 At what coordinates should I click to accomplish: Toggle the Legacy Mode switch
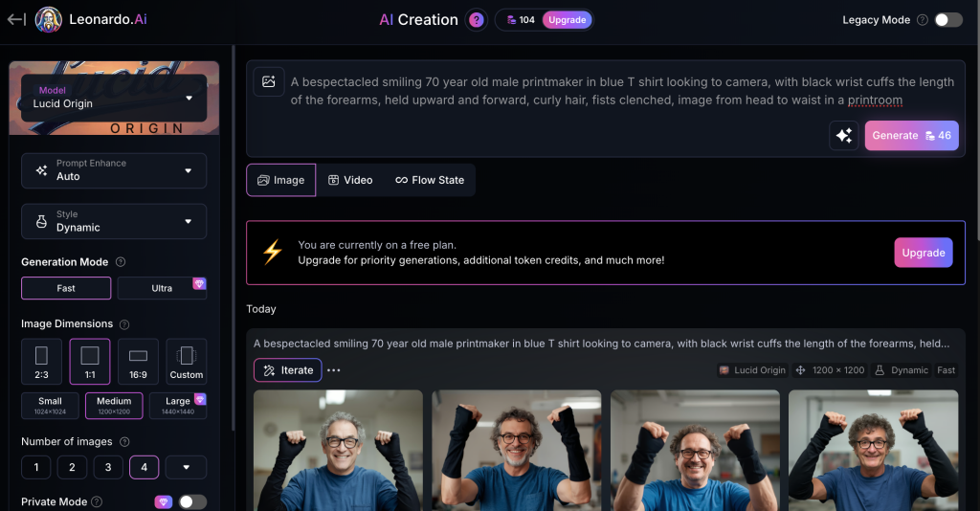point(948,20)
